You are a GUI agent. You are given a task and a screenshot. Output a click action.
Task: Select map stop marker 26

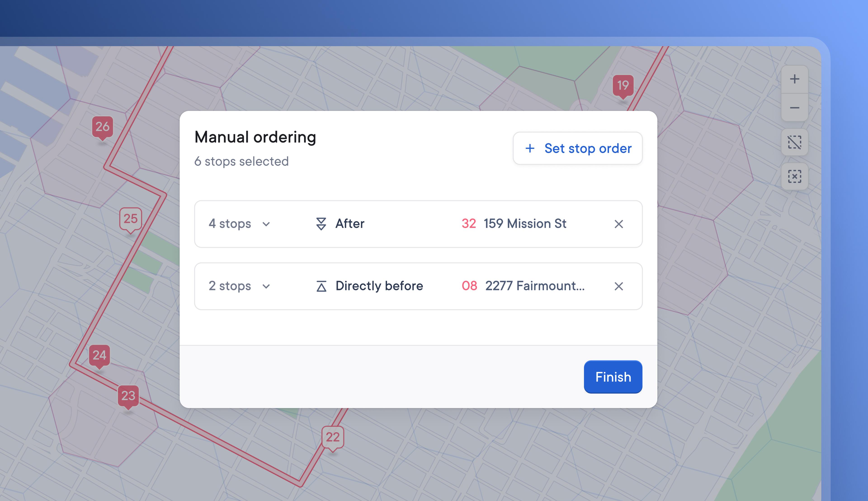pos(102,128)
